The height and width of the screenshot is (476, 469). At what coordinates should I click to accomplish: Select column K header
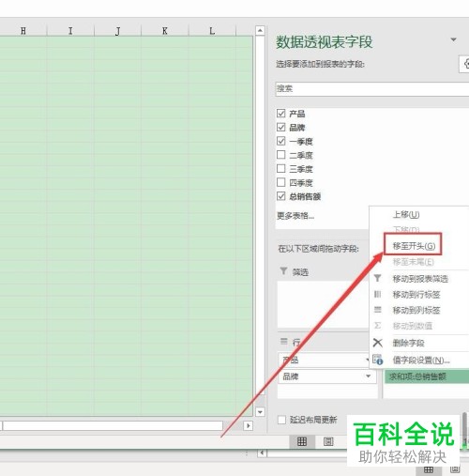(165, 31)
